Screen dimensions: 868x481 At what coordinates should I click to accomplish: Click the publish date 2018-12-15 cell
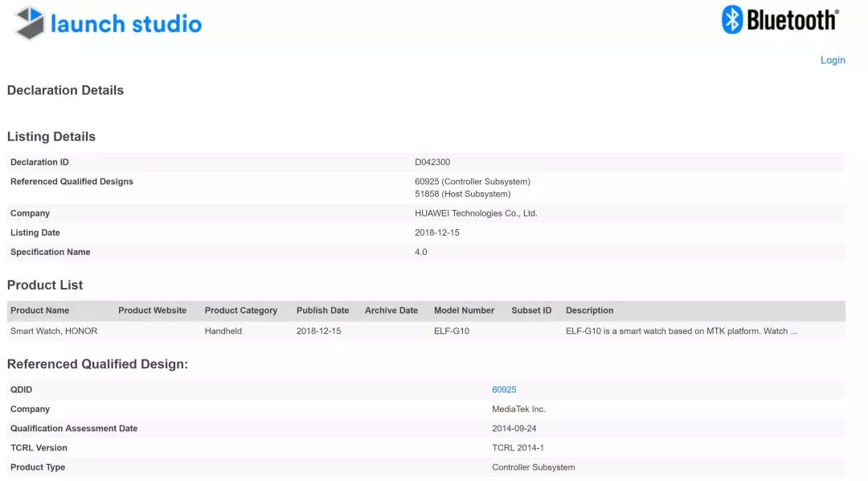click(319, 331)
